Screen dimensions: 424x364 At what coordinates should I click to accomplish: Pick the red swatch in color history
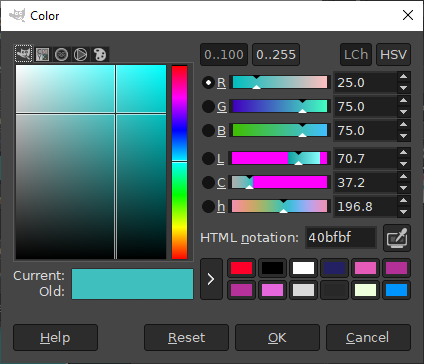point(241,268)
